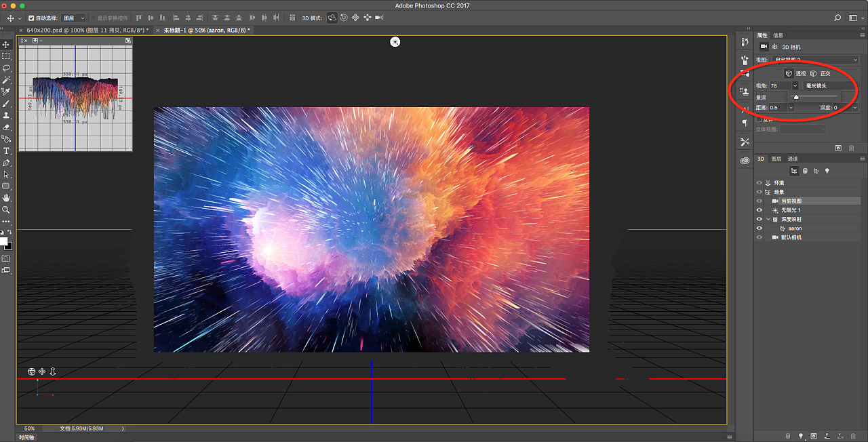
Task: Enable Show Transform Controls (显示变换控件) checkbox
Action: point(93,18)
